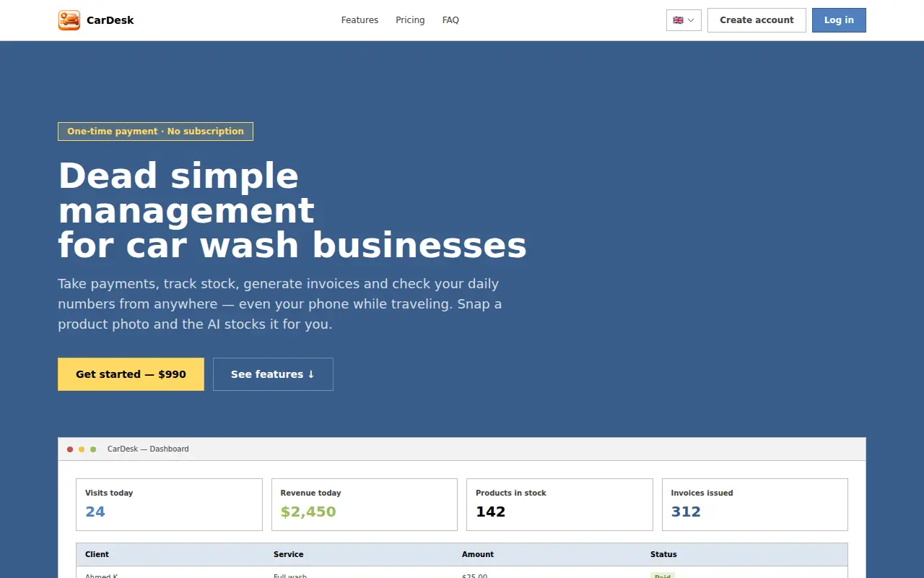Open the FAQ navigation link
Image resolution: width=924 pixels, height=578 pixels.
(x=450, y=20)
